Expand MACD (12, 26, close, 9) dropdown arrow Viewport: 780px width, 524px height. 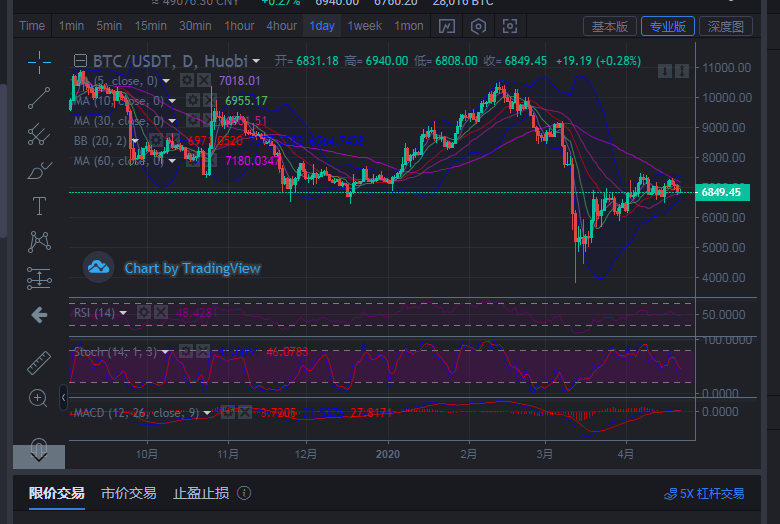[207, 413]
